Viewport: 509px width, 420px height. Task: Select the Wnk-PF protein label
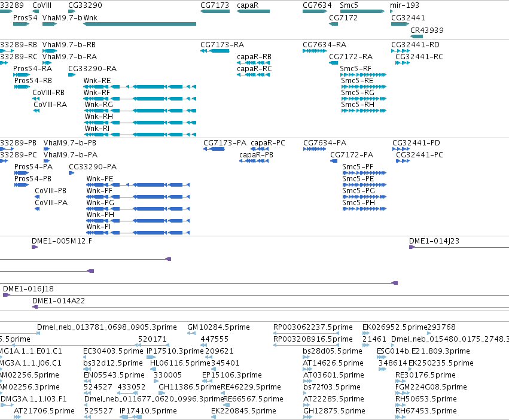point(99,191)
